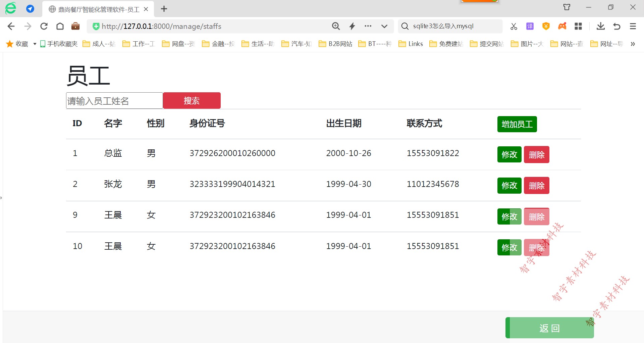
Task: Click 删除 for employee ID 10
Action: click(537, 248)
